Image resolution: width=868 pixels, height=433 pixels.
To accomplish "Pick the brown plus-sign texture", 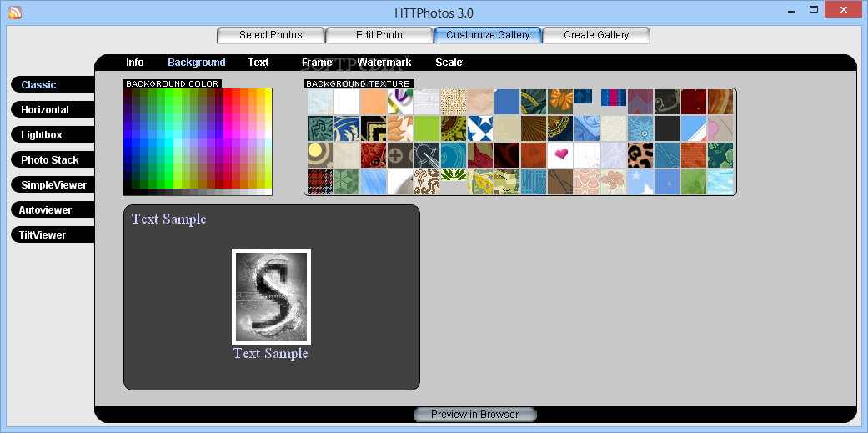I will (x=401, y=155).
